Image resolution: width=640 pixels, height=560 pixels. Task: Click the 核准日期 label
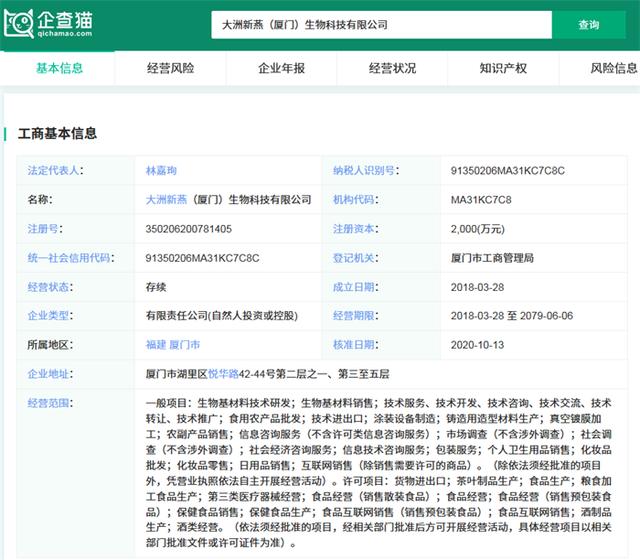click(356, 345)
